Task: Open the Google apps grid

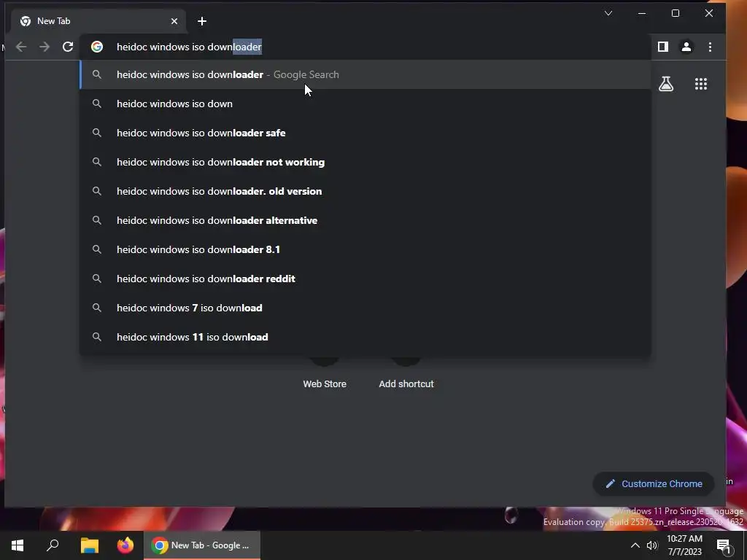Action: [x=701, y=84]
